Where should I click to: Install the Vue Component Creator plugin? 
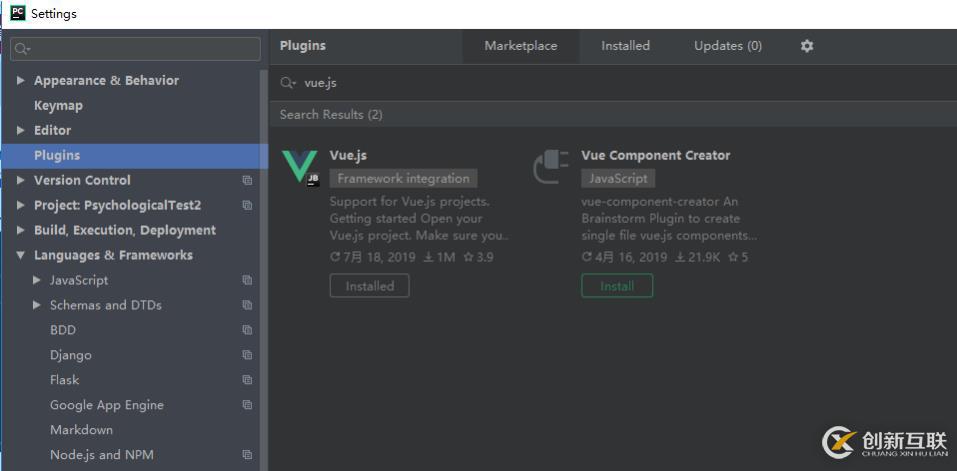617,286
